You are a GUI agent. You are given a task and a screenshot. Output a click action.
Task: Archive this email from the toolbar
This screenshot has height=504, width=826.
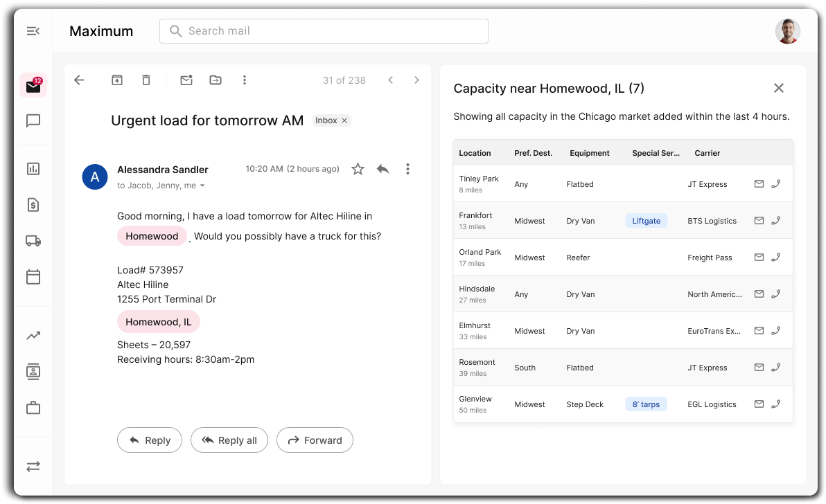[117, 80]
